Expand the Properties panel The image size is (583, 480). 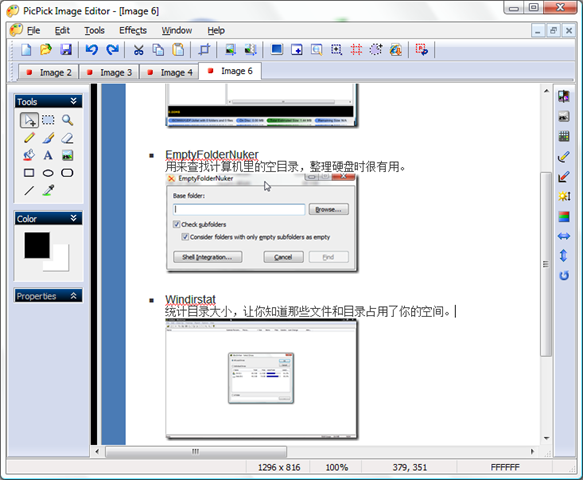tap(73, 296)
